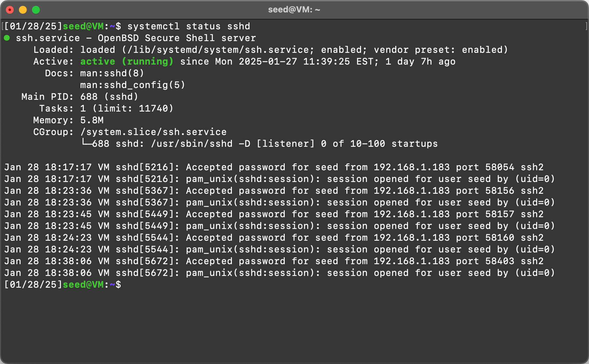Click the CGroup path /system.slice/ssh.service
This screenshot has width=589, height=364.
(153, 132)
